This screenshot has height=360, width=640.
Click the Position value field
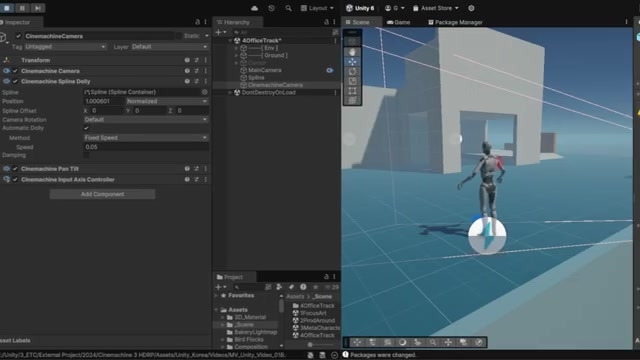click(x=104, y=101)
